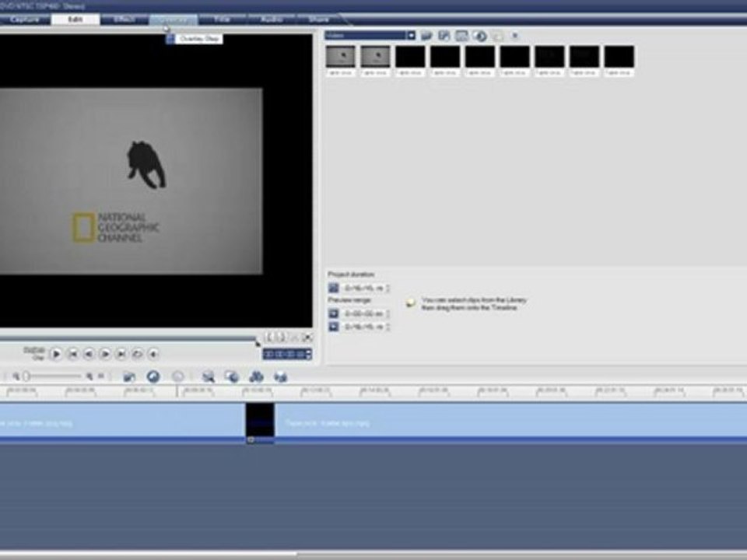Click the smart proxy manager icon

pos(208,377)
